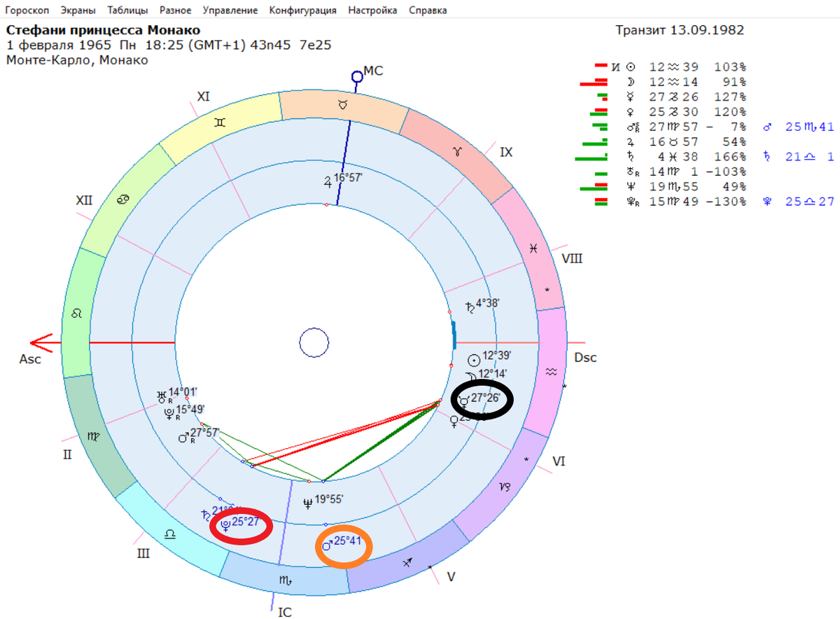Select the Uranus glyph at 14°01'
The image size is (840, 619).
pyautogui.click(x=162, y=396)
